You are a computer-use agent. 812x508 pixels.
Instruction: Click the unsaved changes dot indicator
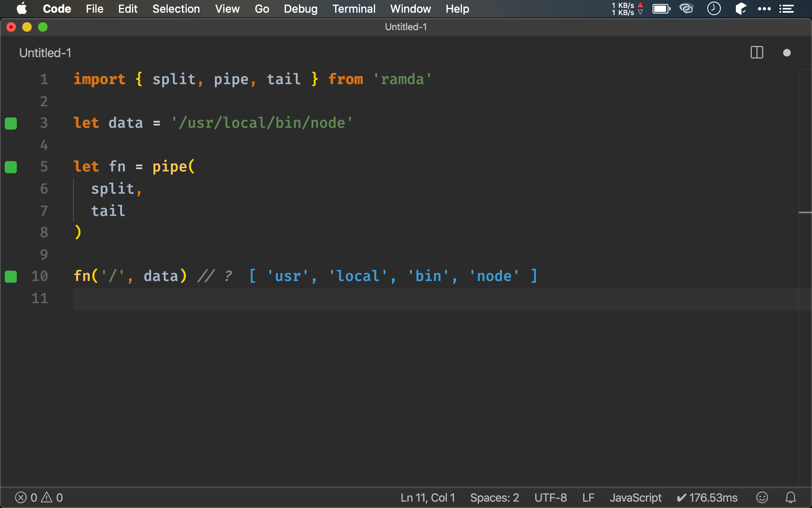787,53
